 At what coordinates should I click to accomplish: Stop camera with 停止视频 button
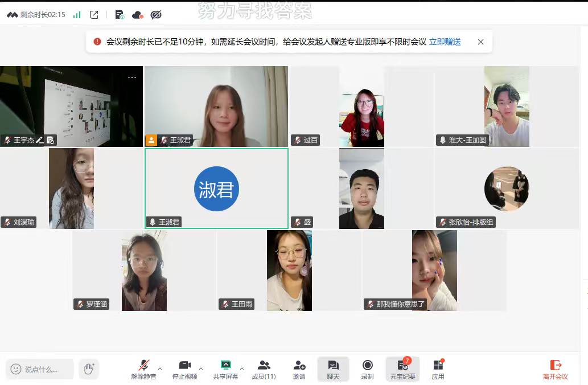[x=184, y=369]
